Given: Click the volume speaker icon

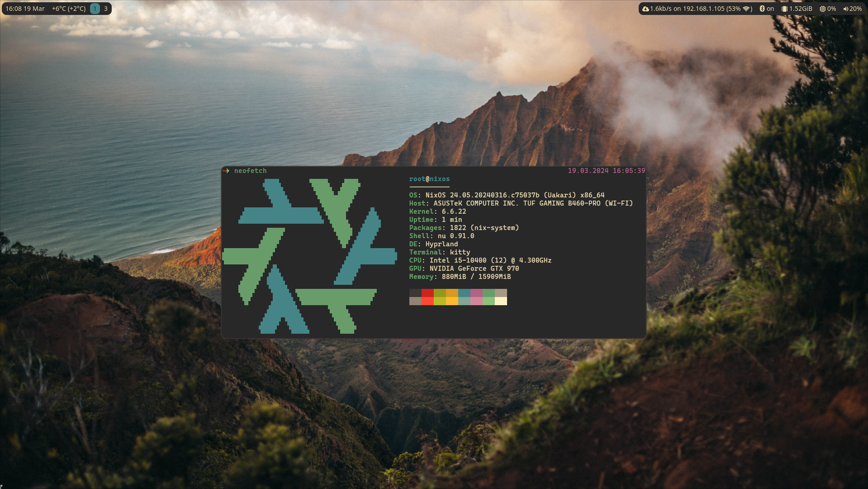Looking at the screenshot, I should pyautogui.click(x=845, y=9).
